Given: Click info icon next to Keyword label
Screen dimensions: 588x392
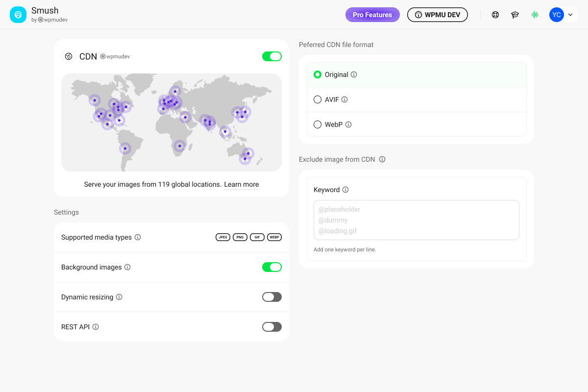Looking at the screenshot, I should 345,190.
